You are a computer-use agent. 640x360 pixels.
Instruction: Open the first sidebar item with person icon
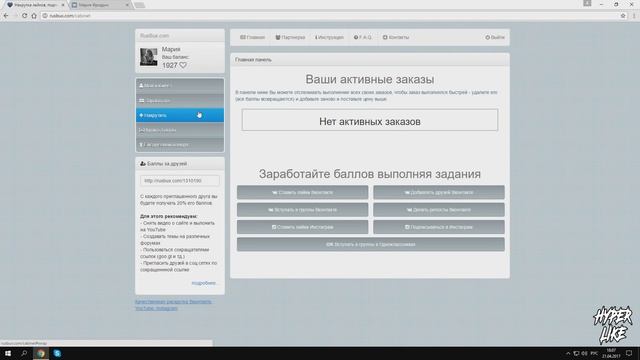(x=180, y=86)
